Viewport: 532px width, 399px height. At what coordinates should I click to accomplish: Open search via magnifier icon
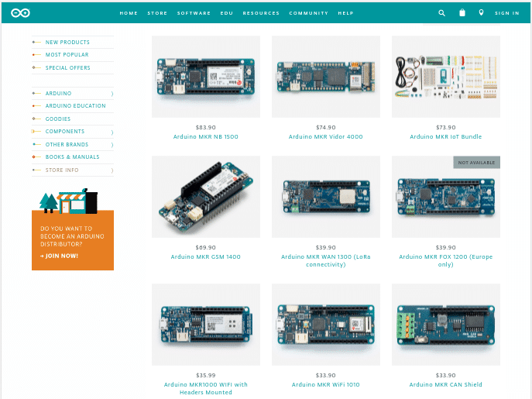(x=442, y=12)
